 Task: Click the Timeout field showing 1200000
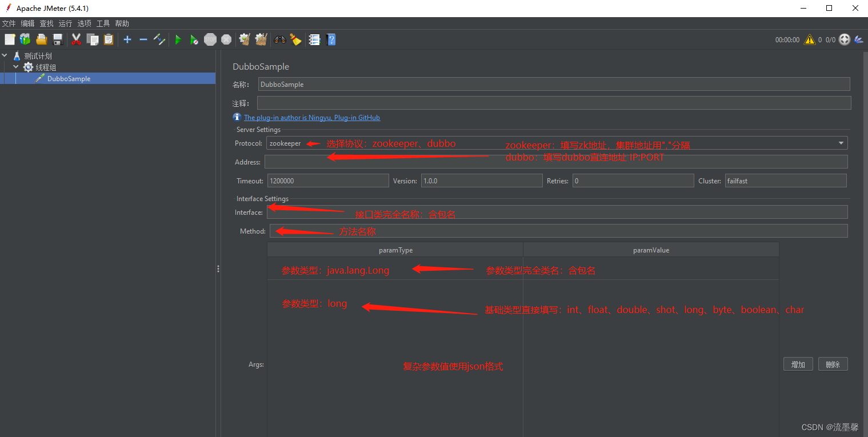328,181
